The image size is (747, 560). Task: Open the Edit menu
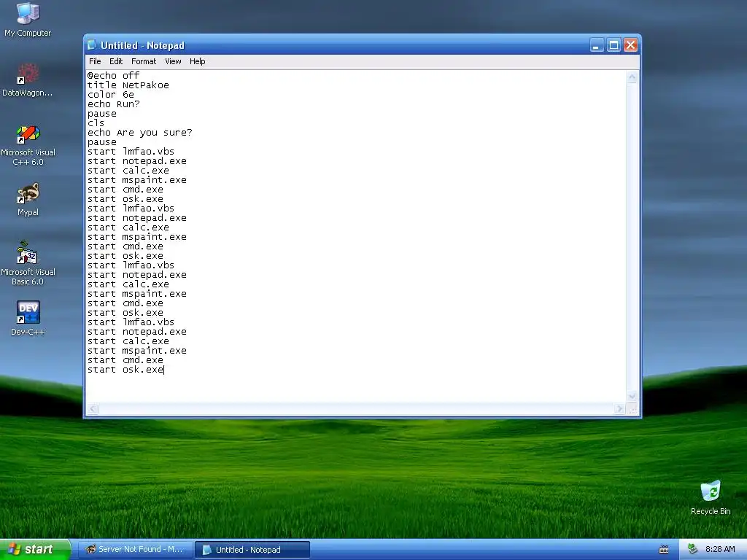click(x=116, y=61)
